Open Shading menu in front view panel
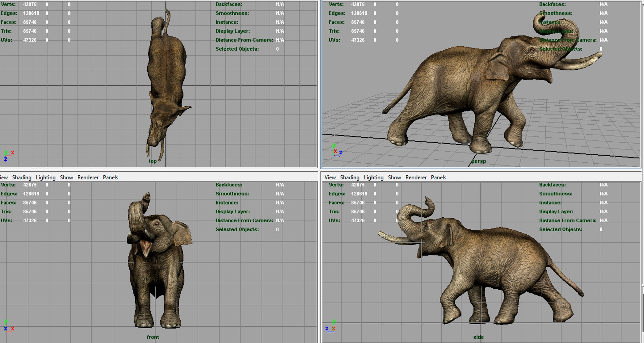This screenshot has height=343, width=644. [x=22, y=177]
